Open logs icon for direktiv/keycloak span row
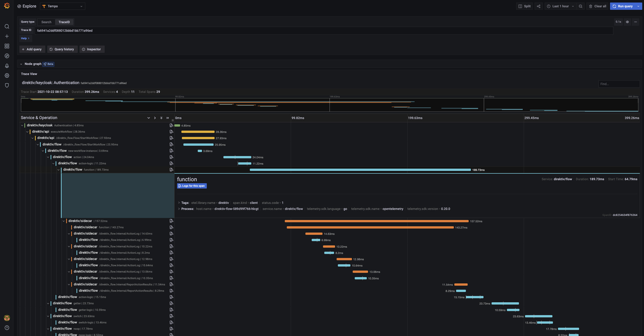The height and width of the screenshot is (336, 644). tap(171, 125)
